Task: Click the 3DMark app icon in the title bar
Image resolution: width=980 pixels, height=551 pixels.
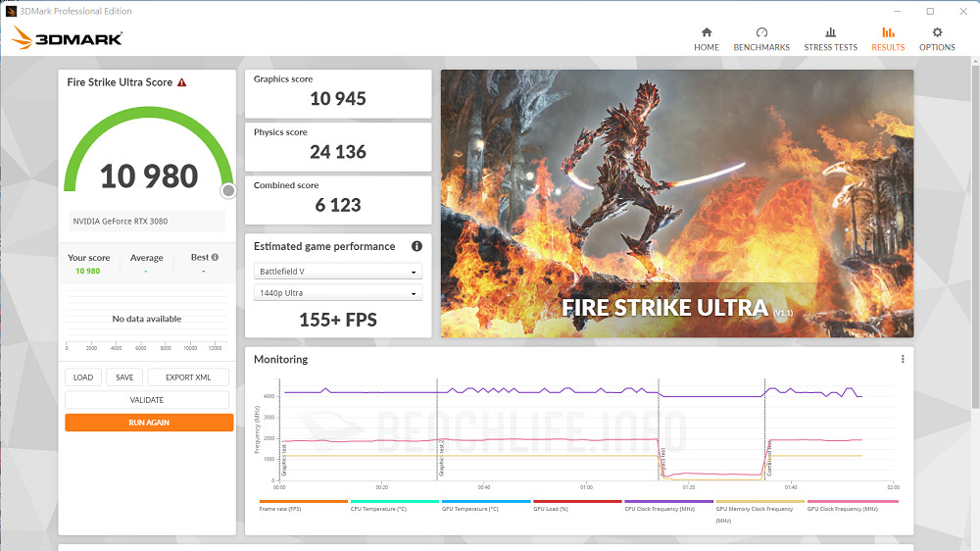Action: click(11, 11)
